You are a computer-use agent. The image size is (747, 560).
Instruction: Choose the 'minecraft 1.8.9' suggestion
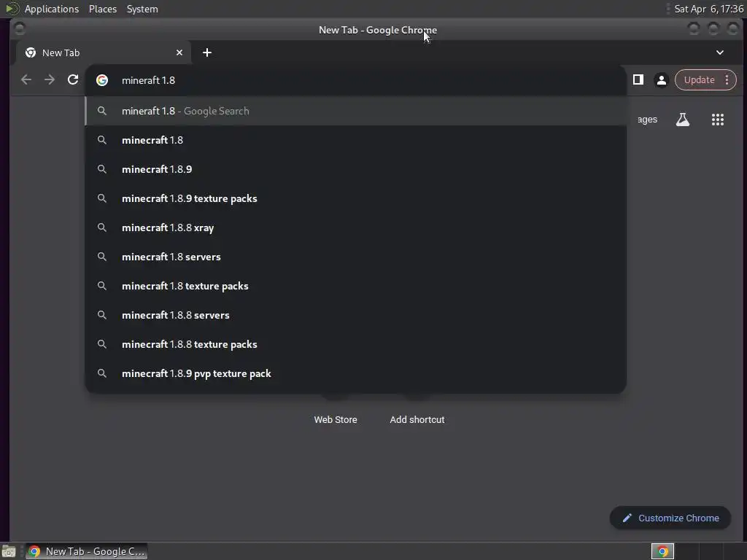[356, 169]
